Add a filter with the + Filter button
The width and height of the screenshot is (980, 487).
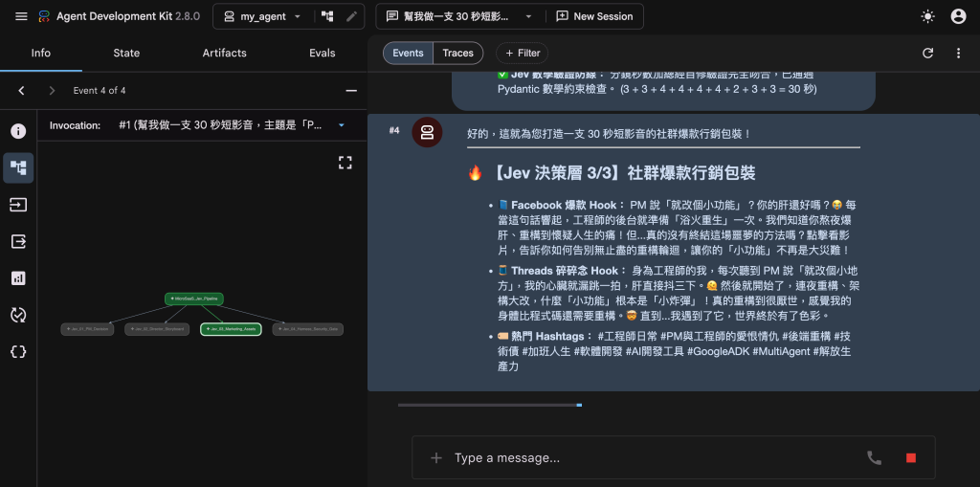click(523, 54)
